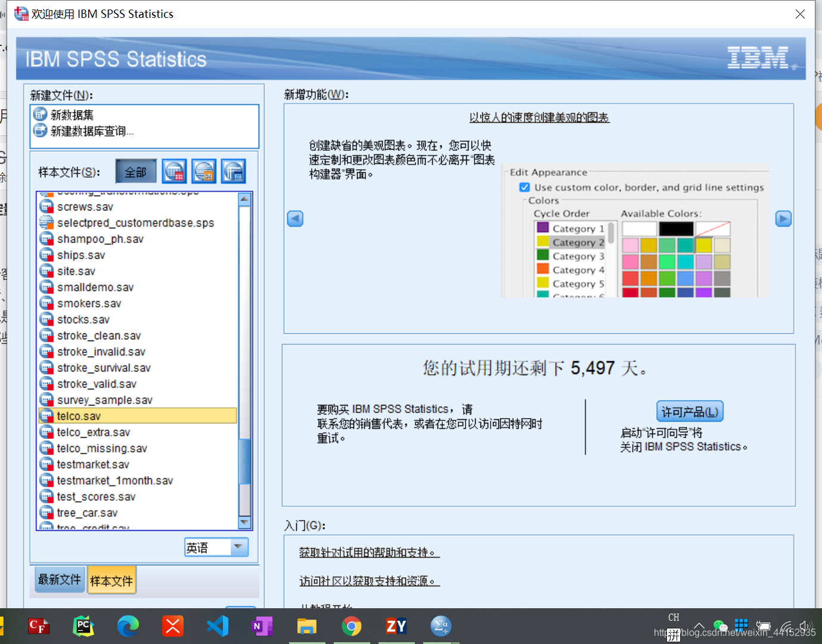Click the blue grid tray icon
822x644 pixels.
click(742, 625)
